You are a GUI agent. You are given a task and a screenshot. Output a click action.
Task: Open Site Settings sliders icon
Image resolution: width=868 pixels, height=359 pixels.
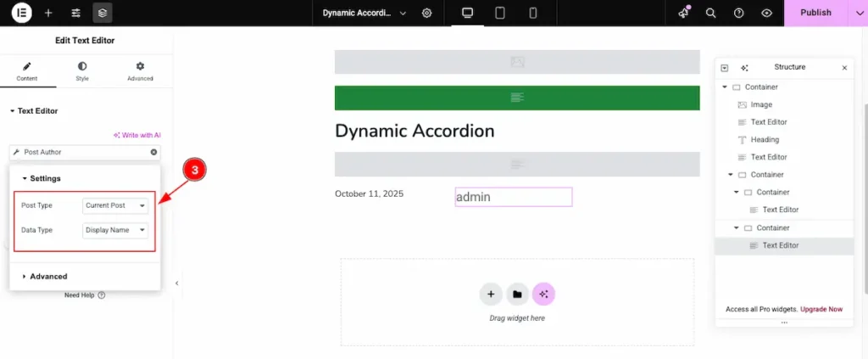(75, 13)
